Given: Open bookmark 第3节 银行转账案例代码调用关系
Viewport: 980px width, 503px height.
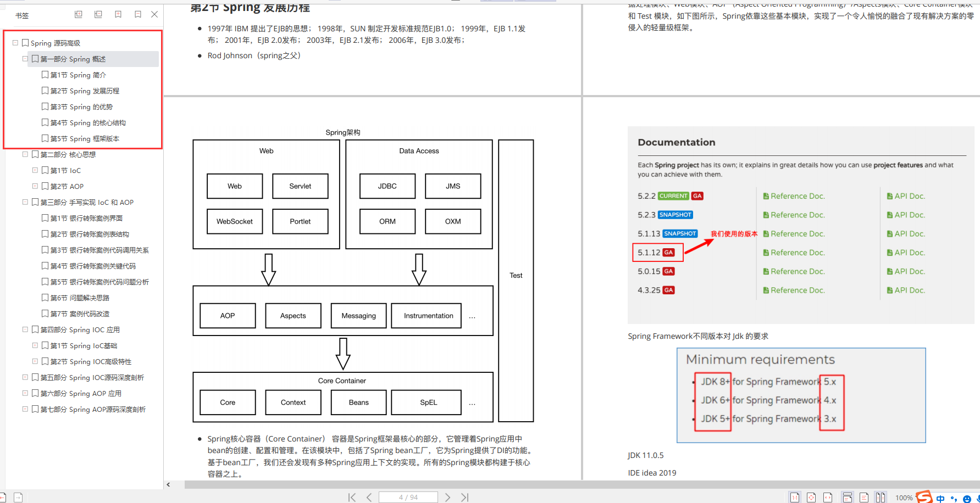Looking at the screenshot, I should pyautogui.click(x=99, y=250).
